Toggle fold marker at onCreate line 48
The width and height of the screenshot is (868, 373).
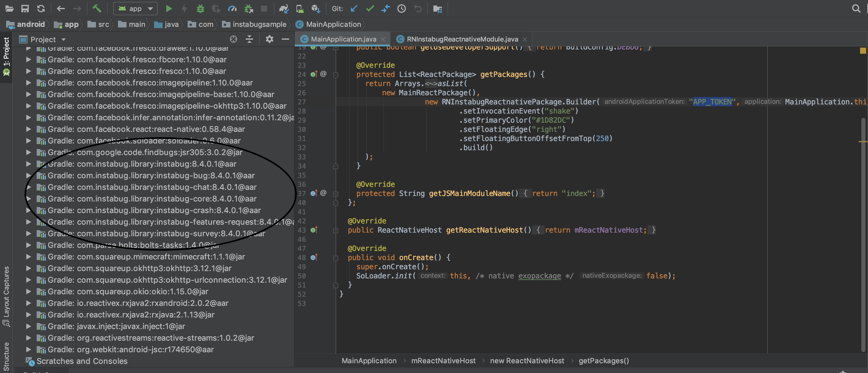point(336,258)
